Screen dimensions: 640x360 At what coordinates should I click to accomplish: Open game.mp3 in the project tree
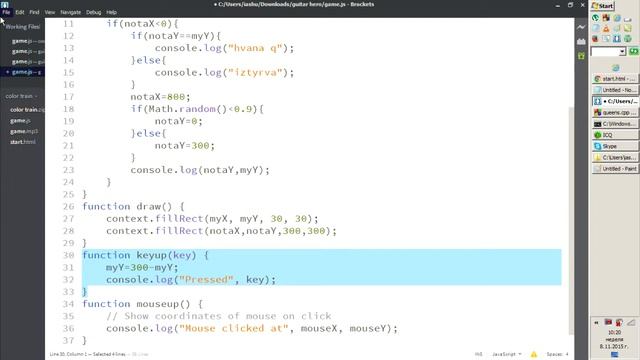point(24,131)
